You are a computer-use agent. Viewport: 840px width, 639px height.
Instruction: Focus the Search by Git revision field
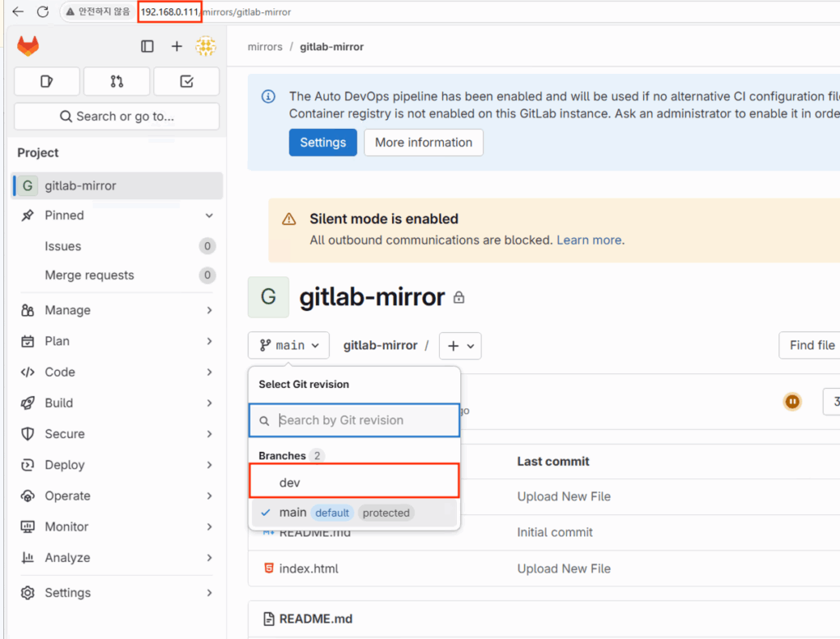click(x=354, y=420)
